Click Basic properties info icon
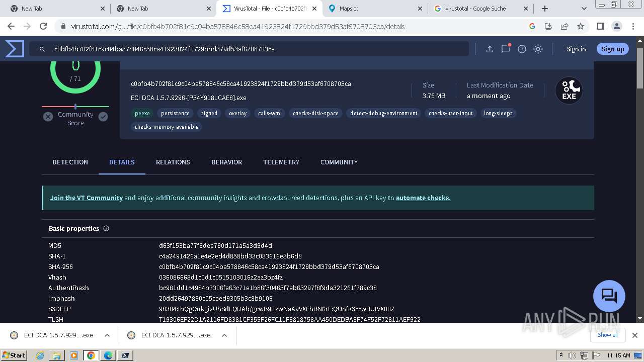This screenshot has width=644, height=362. click(106, 228)
